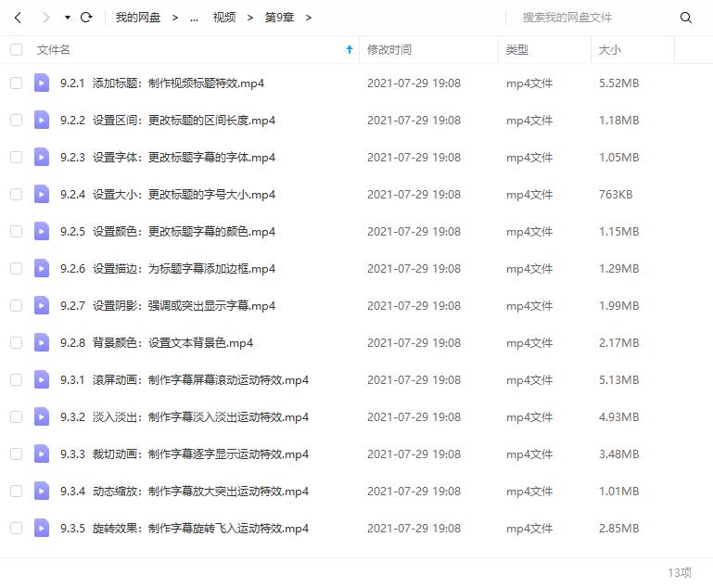Refresh the file list
The height and width of the screenshot is (588, 713).
(x=86, y=18)
